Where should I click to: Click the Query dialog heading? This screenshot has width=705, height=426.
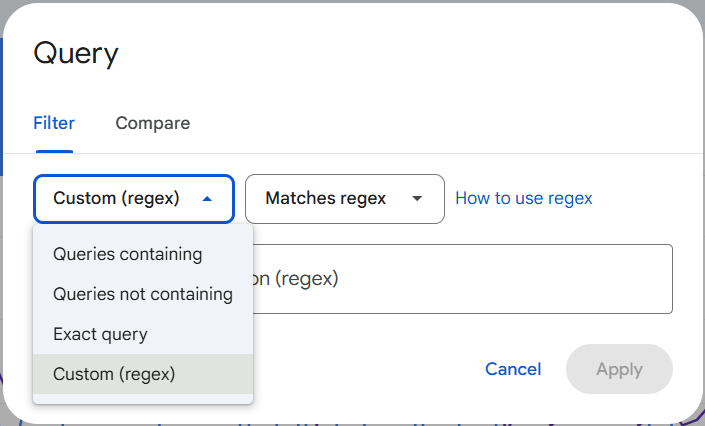(x=76, y=54)
